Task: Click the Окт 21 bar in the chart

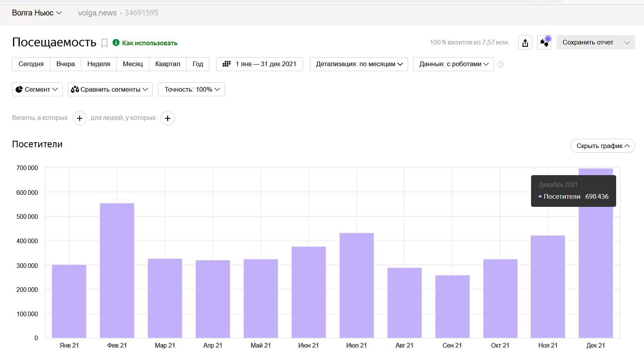Action: [x=501, y=298]
